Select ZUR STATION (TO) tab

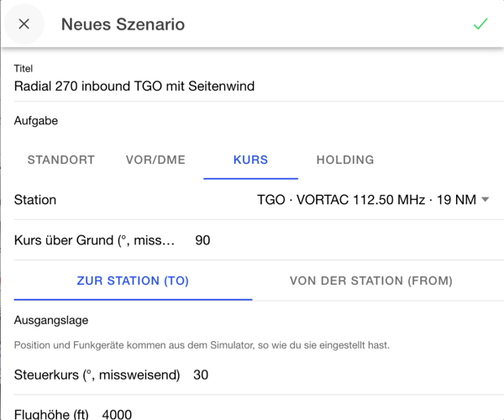(x=133, y=281)
